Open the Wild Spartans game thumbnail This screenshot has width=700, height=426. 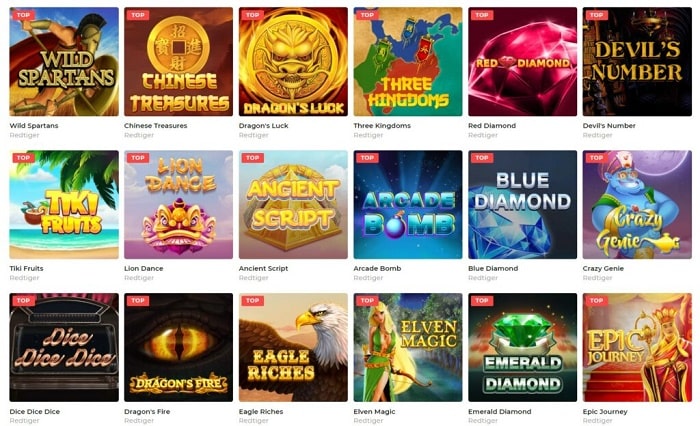tap(64, 62)
